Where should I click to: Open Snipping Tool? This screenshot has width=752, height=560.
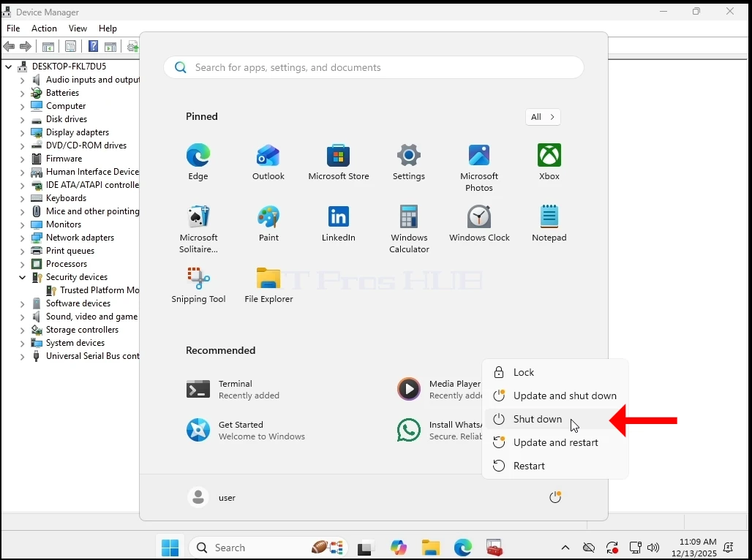pos(198,285)
